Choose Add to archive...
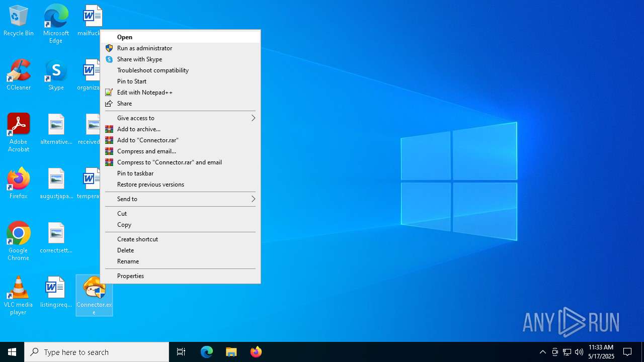The height and width of the screenshot is (362, 644). point(181,129)
